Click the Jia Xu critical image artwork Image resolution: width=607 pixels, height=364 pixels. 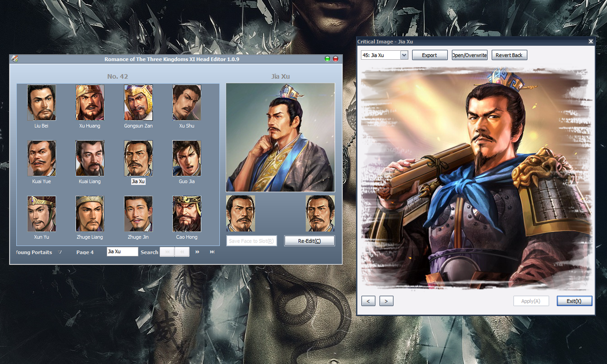478,178
